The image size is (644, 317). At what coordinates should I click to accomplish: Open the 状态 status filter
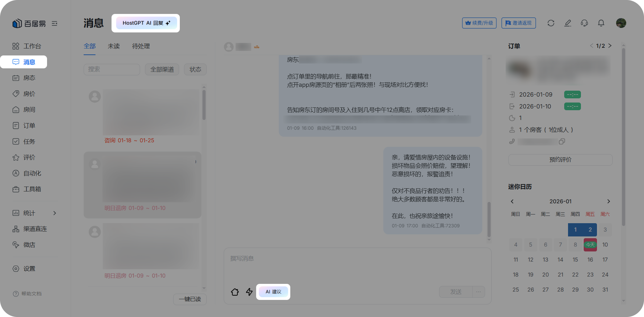195,69
